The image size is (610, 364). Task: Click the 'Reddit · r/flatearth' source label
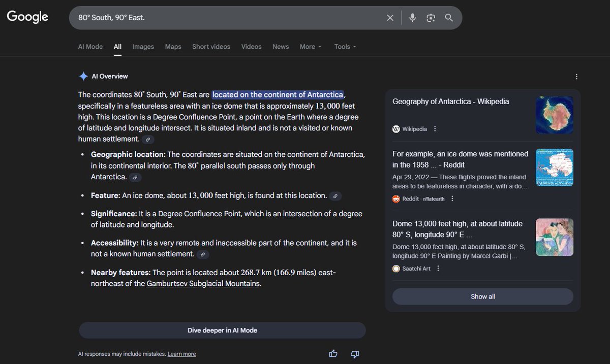click(423, 199)
